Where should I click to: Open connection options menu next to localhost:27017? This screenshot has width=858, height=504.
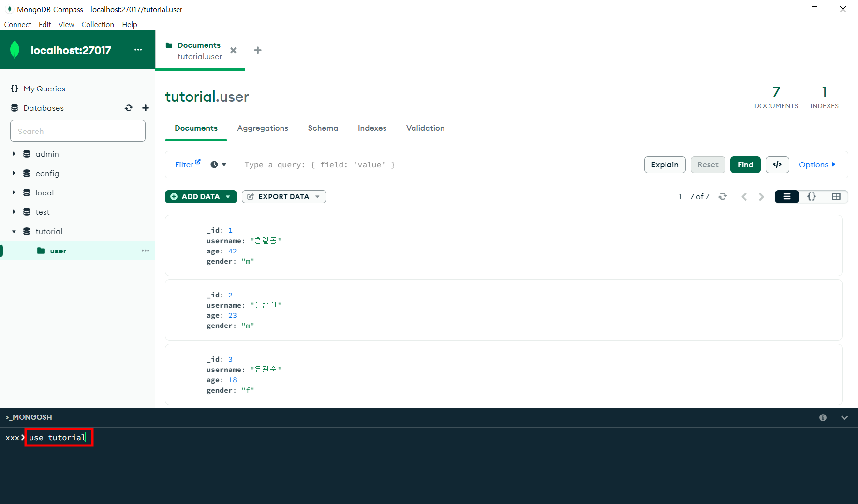click(138, 50)
